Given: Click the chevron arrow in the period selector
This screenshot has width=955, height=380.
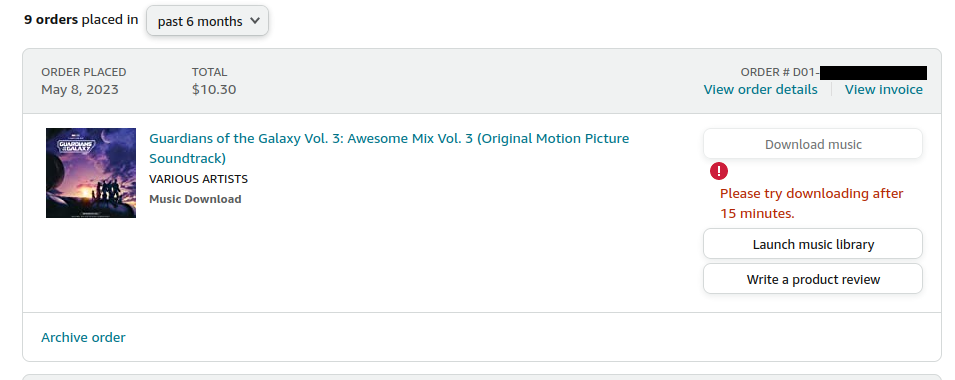Looking at the screenshot, I should coord(255,21).
